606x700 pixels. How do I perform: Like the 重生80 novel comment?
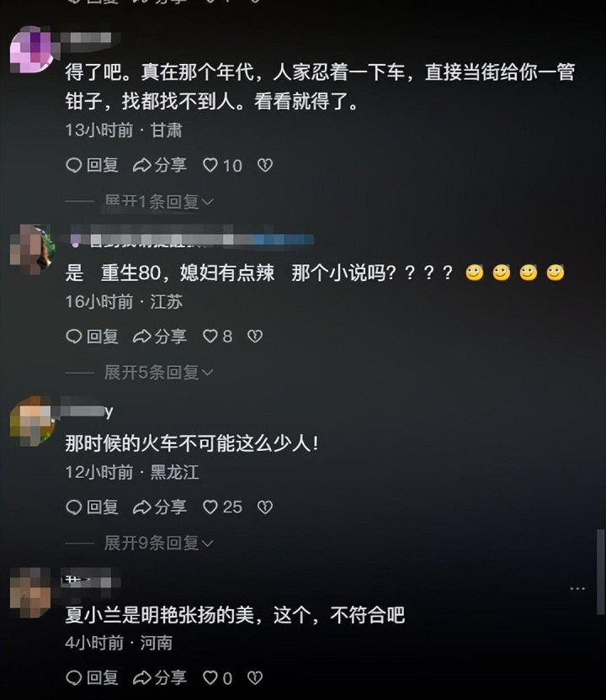pos(217,337)
